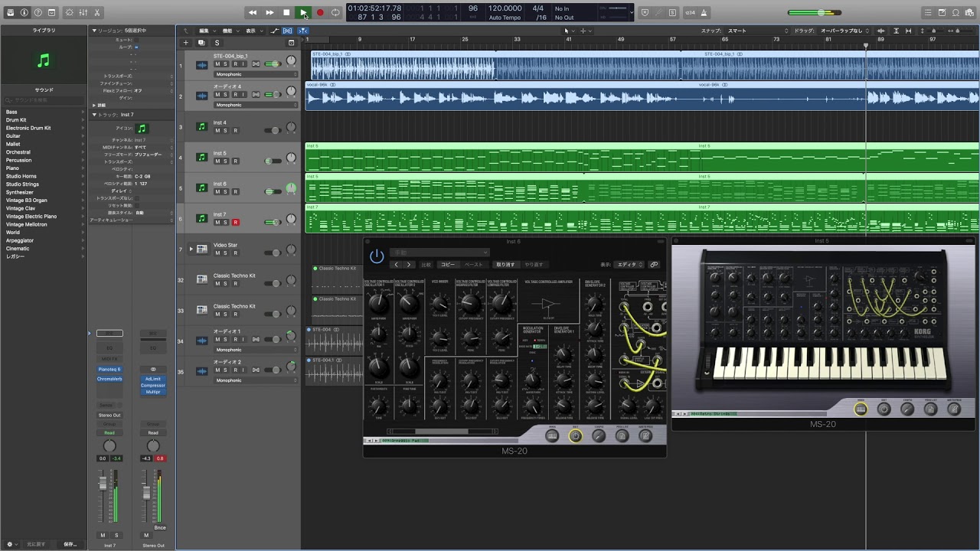This screenshot has height=551, width=980.
Task: Click the library search field
Action: 44,100
